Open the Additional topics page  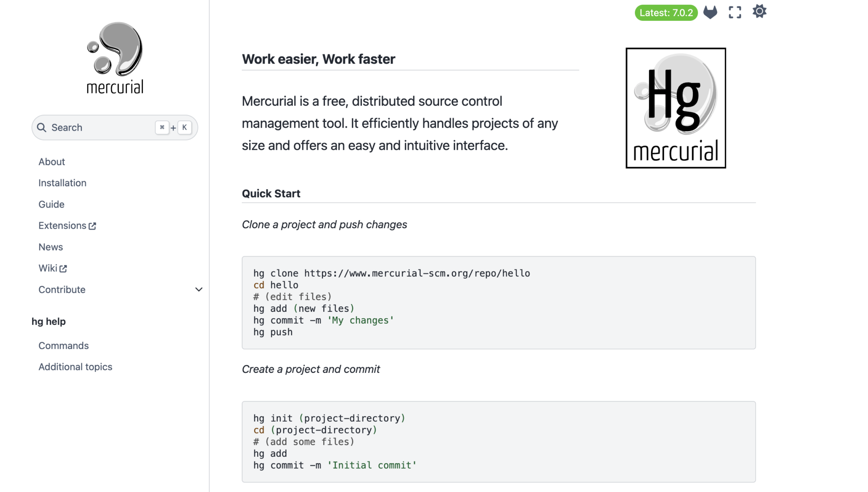click(x=75, y=366)
